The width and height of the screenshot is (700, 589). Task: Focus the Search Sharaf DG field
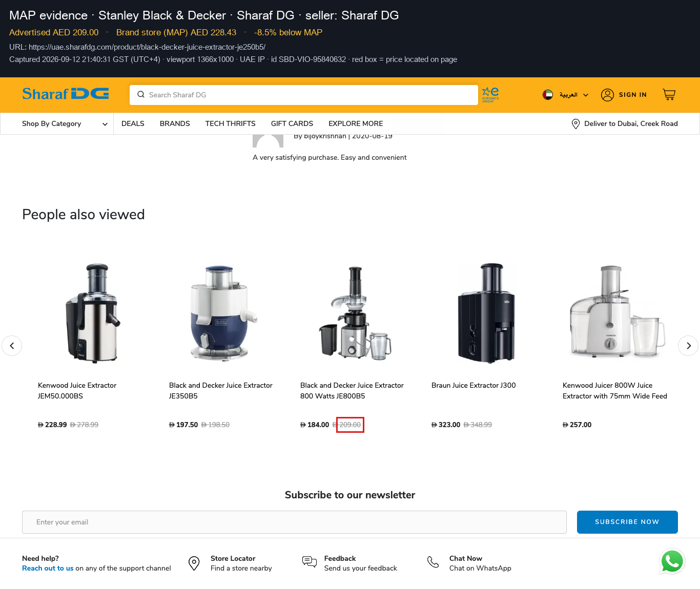pyautogui.click(x=304, y=95)
